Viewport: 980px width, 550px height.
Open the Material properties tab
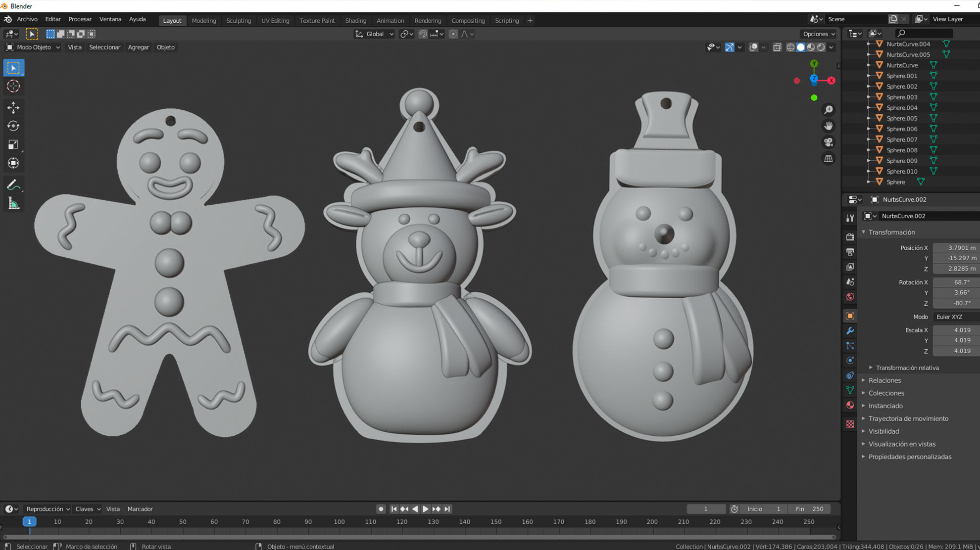tap(850, 405)
